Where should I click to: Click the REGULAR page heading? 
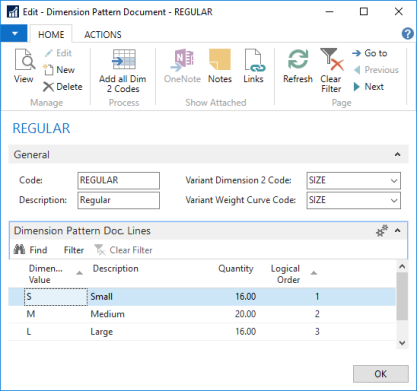41,128
